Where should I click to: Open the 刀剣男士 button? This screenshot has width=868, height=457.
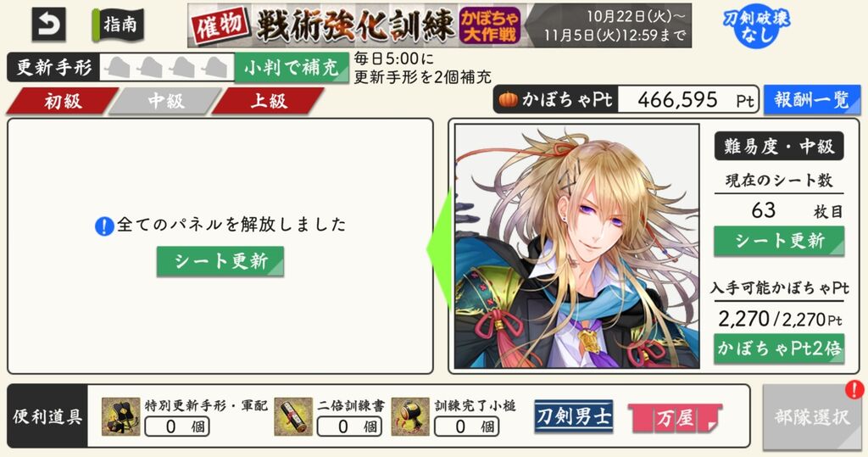[x=574, y=416]
